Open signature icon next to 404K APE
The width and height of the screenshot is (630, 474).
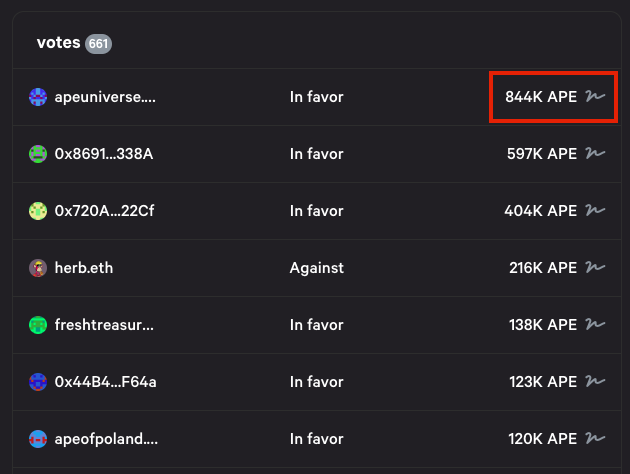(595, 210)
